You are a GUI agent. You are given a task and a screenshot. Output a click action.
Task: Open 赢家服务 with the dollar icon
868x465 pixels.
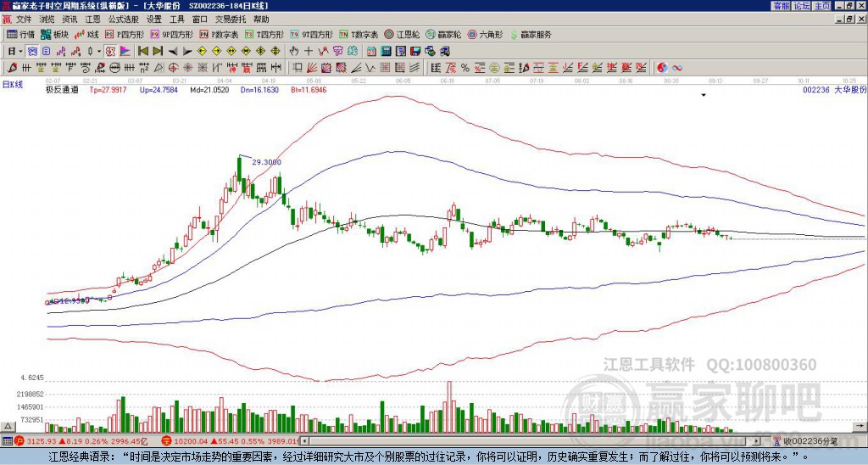click(x=531, y=34)
